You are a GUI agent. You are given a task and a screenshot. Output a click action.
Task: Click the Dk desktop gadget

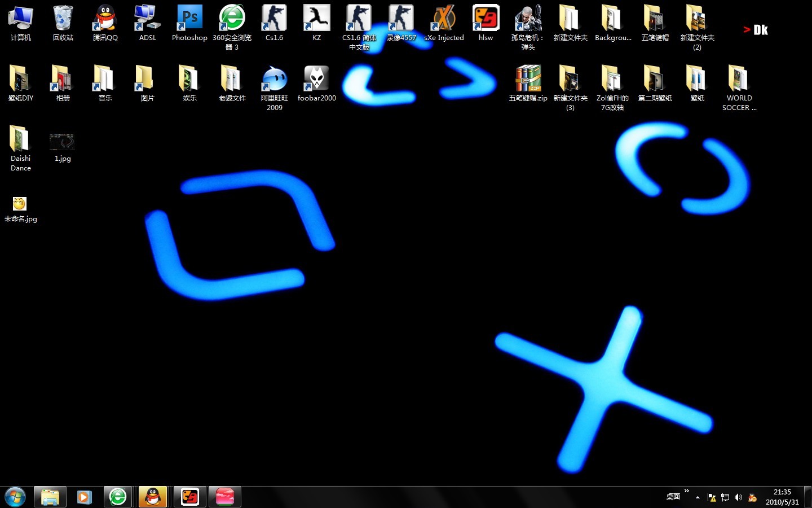756,30
